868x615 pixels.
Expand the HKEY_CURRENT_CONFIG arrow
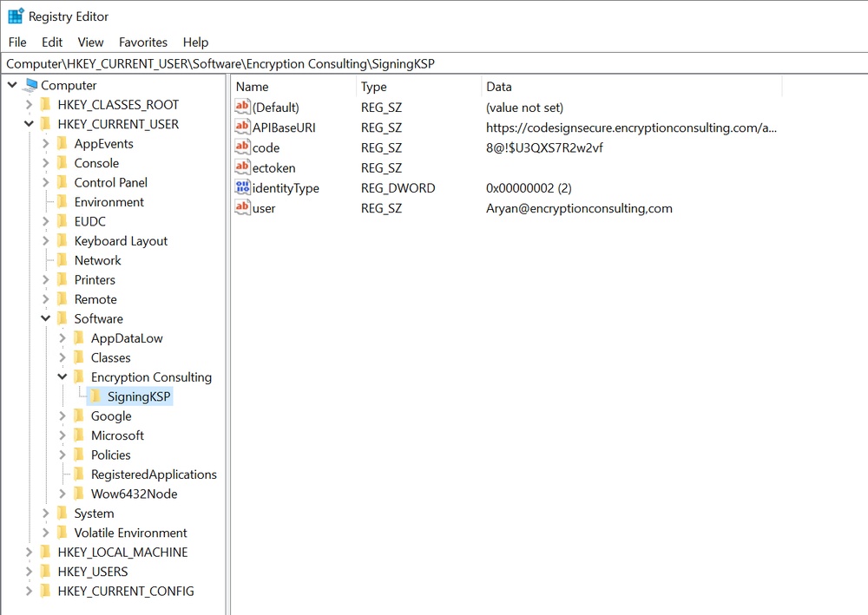coord(29,592)
